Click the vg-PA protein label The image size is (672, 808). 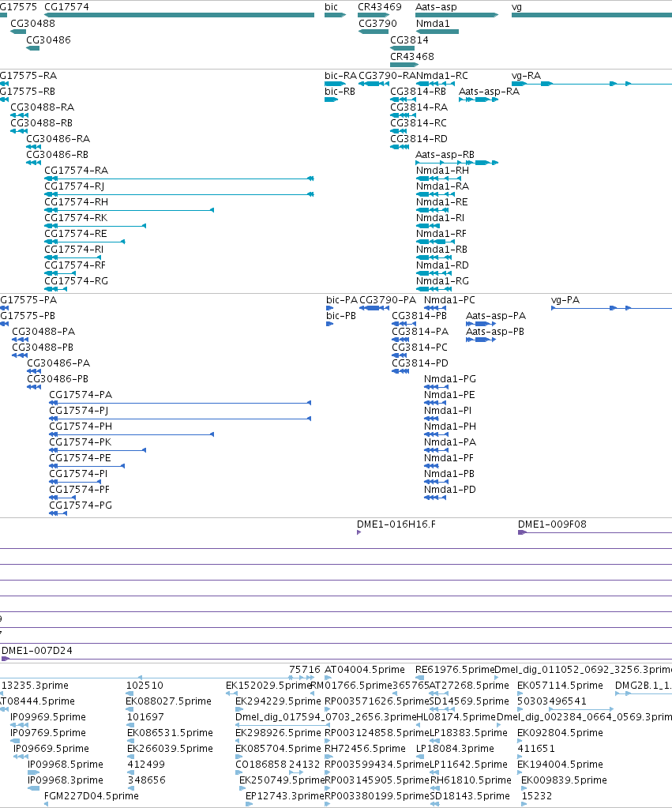click(565, 300)
